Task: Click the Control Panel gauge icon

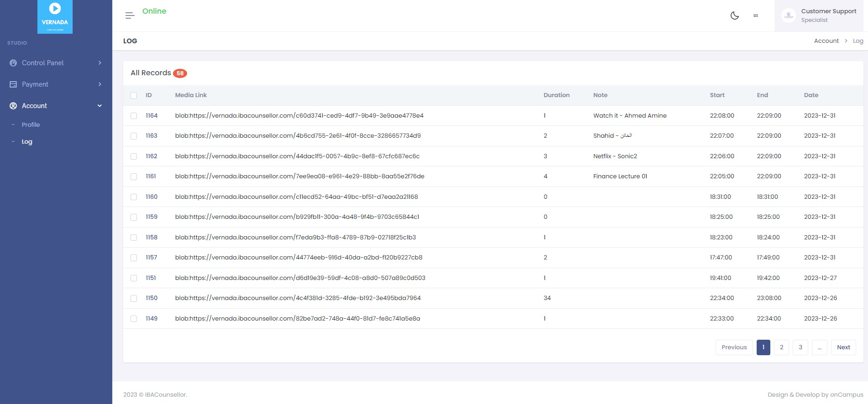Action: 13,63
